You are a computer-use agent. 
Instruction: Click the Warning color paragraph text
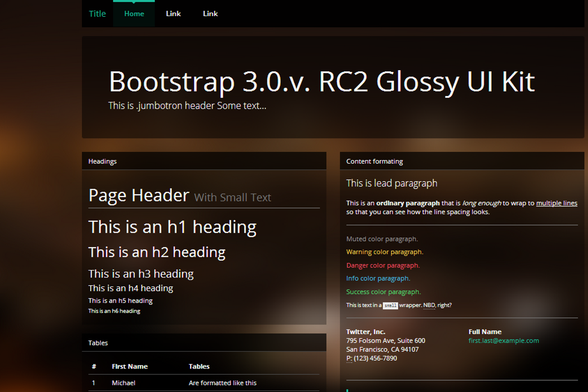pyautogui.click(x=385, y=251)
